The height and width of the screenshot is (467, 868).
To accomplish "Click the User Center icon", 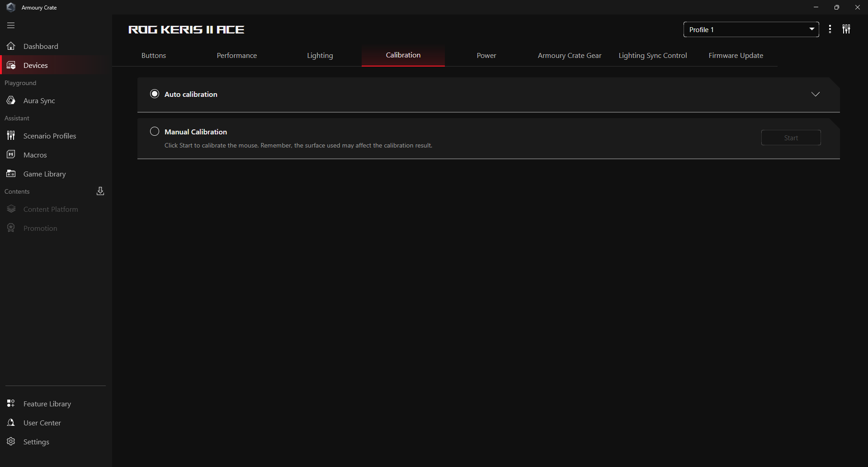I will tap(11, 423).
